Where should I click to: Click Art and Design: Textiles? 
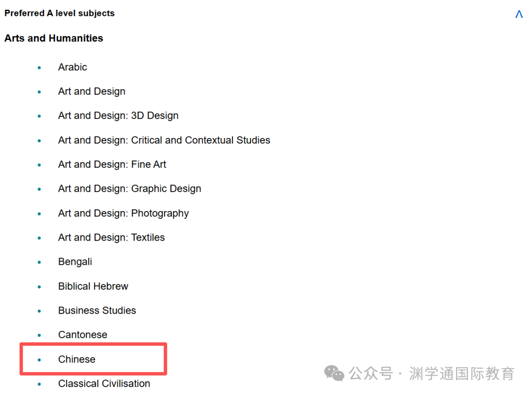coord(111,237)
